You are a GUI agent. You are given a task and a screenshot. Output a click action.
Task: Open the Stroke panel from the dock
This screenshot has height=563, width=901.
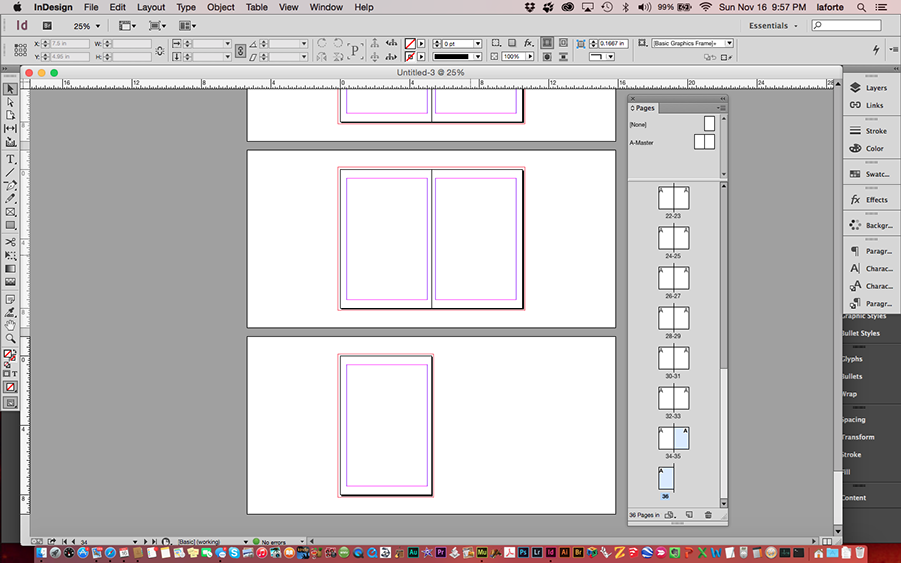click(869, 131)
